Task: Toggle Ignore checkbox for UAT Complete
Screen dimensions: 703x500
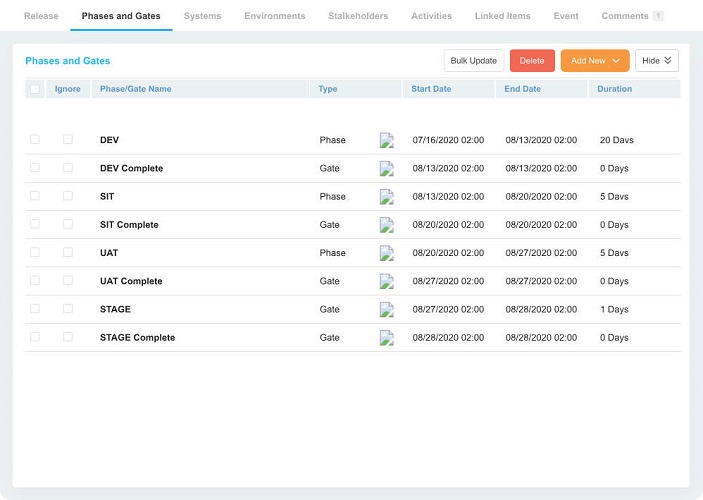Action: (68, 280)
